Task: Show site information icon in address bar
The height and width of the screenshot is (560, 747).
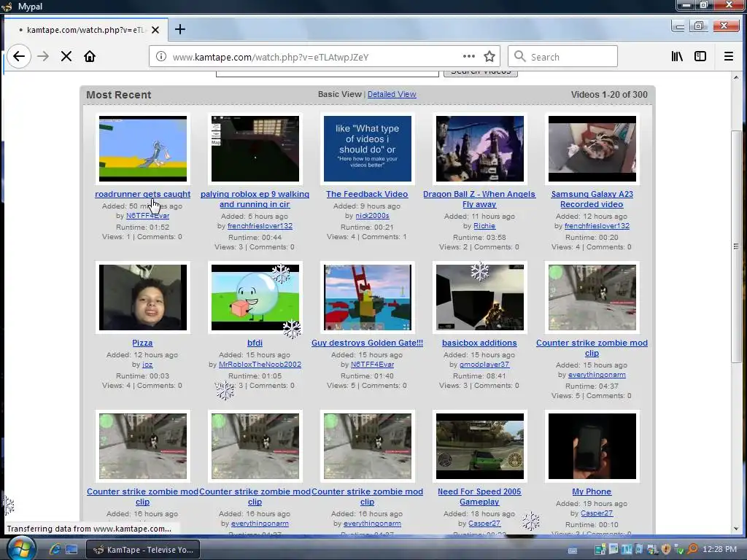Action: (x=161, y=57)
